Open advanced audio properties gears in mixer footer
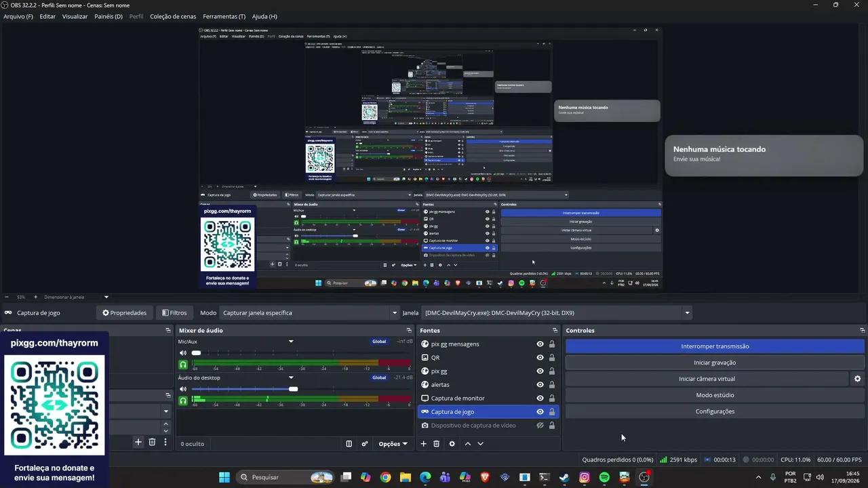The image size is (868, 488). coord(365,444)
